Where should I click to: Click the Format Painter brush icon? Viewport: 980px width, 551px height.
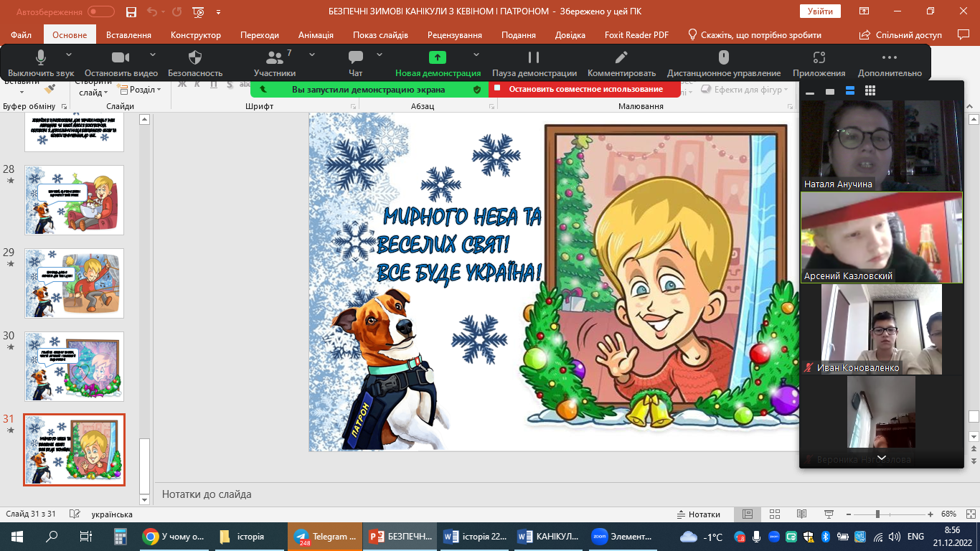coord(50,89)
